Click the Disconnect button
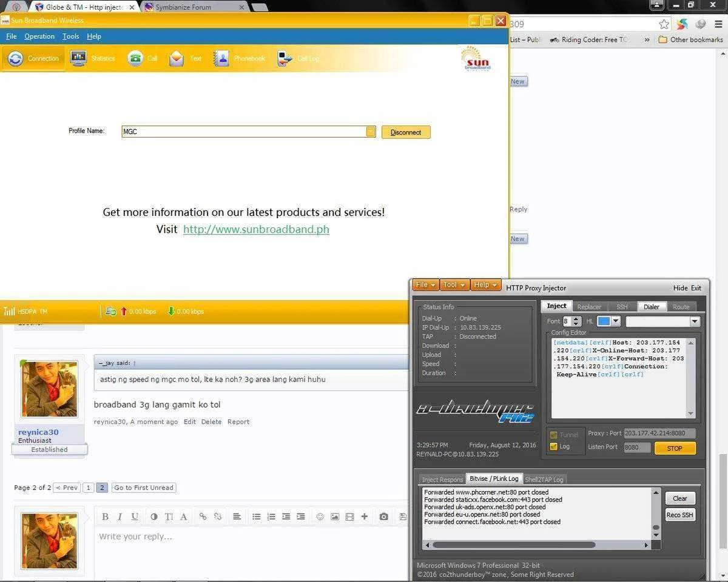Screen dimensions: 728x582 [x=406, y=132]
